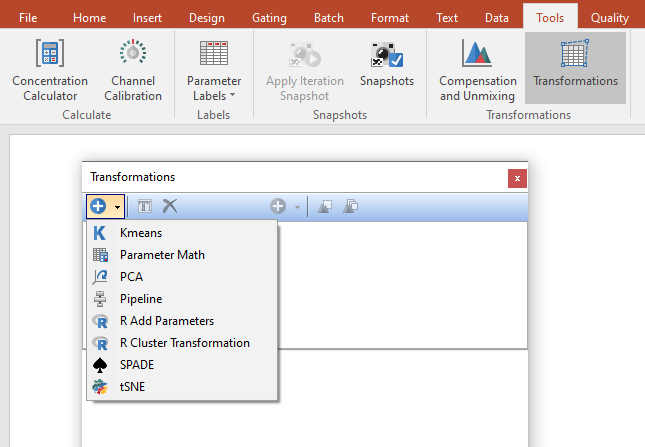Click the grey add plus icon
The image size is (645, 447).
click(x=278, y=206)
